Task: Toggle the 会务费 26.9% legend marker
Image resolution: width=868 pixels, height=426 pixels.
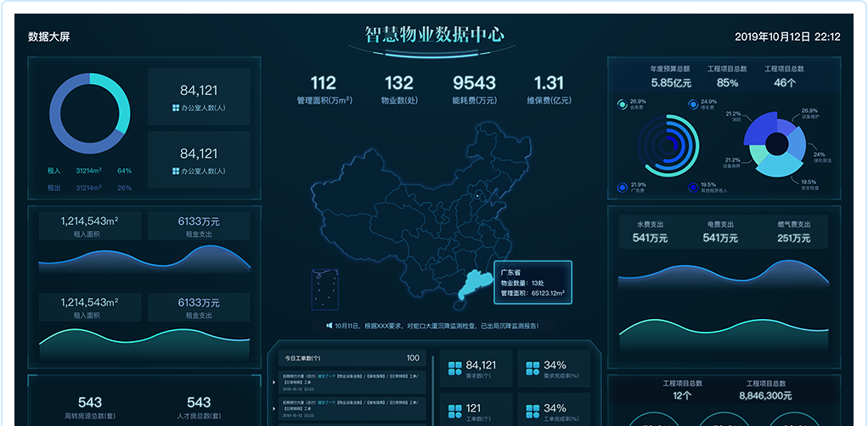Action: [x=623, y=105]
